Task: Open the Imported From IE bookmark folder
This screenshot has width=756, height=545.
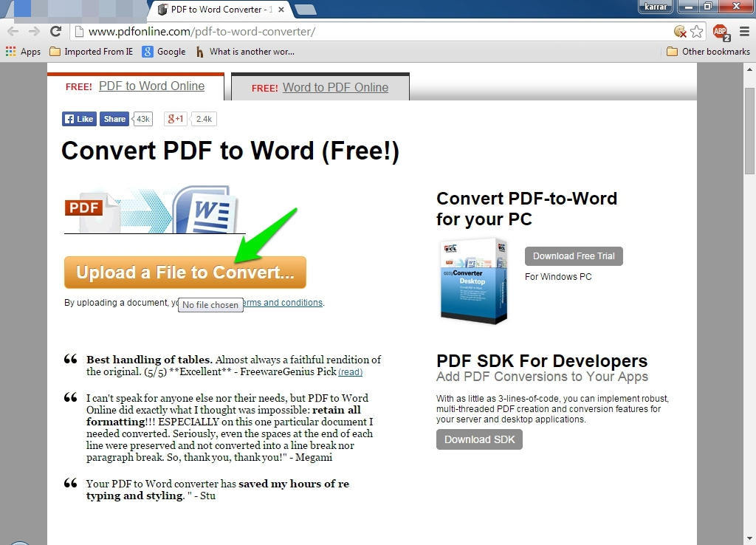Action: pyautogui.click(x=92, y=52)
